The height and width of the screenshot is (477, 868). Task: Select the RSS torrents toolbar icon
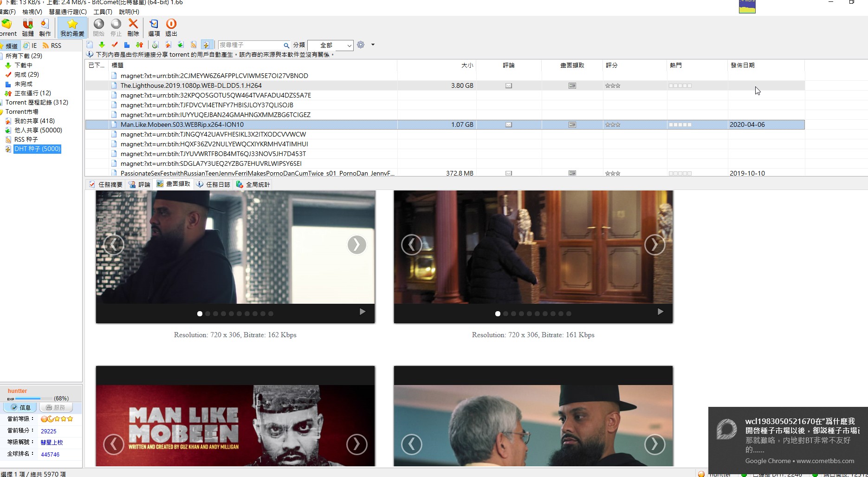[194, 45]
